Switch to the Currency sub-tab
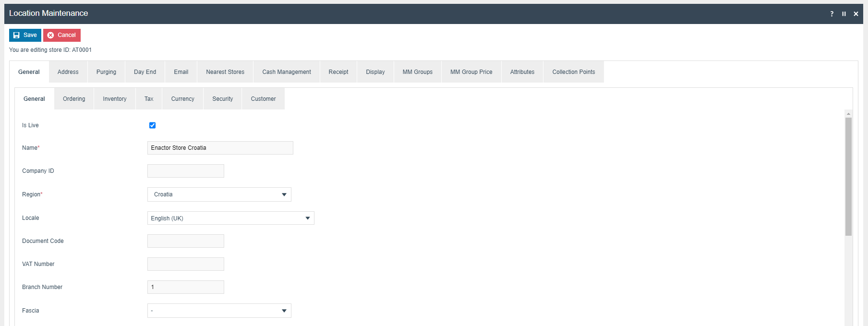 182,99
